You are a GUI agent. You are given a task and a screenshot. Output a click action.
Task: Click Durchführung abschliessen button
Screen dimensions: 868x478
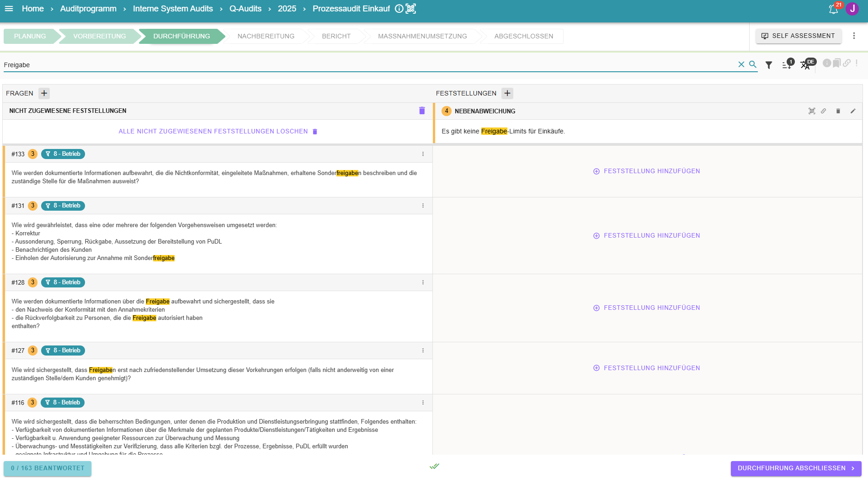coord(795,468)
